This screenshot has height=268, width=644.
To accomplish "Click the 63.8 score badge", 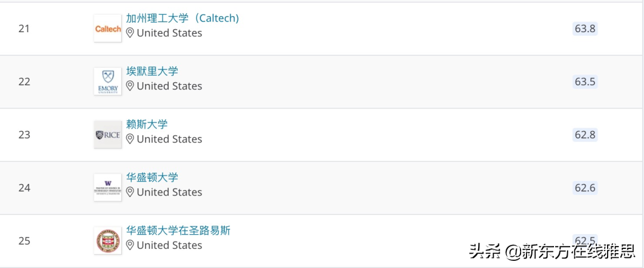I will click(x=585, y=29).
